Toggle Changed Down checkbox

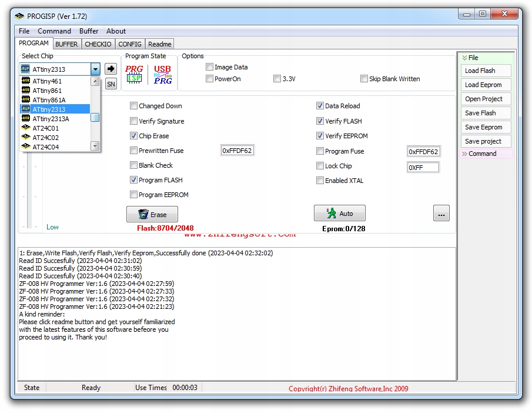coord(133,106)
